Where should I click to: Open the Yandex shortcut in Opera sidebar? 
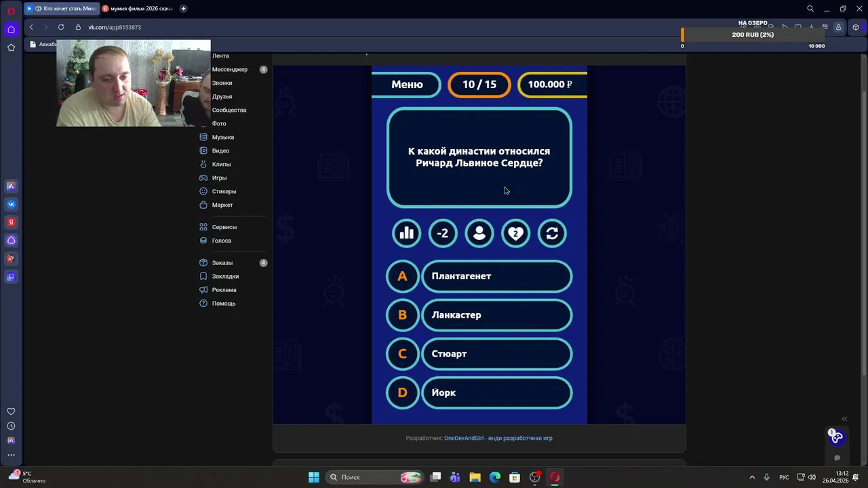coord(11,222)
